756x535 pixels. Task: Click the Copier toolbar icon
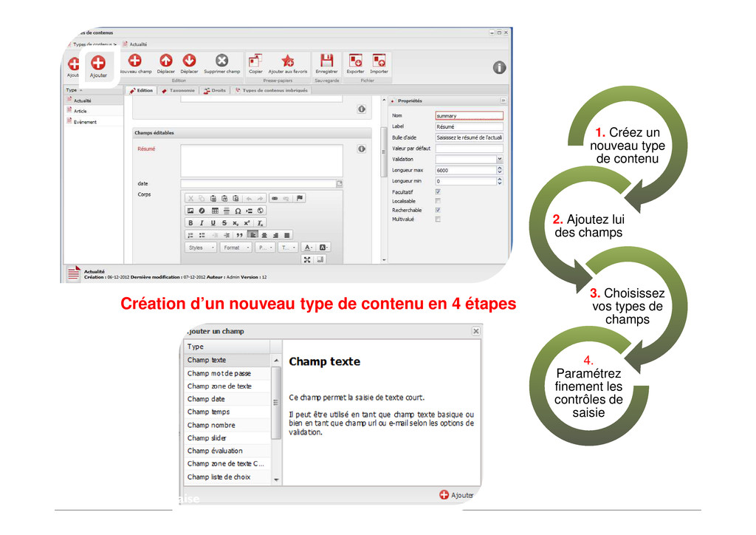tap(255, 61)
